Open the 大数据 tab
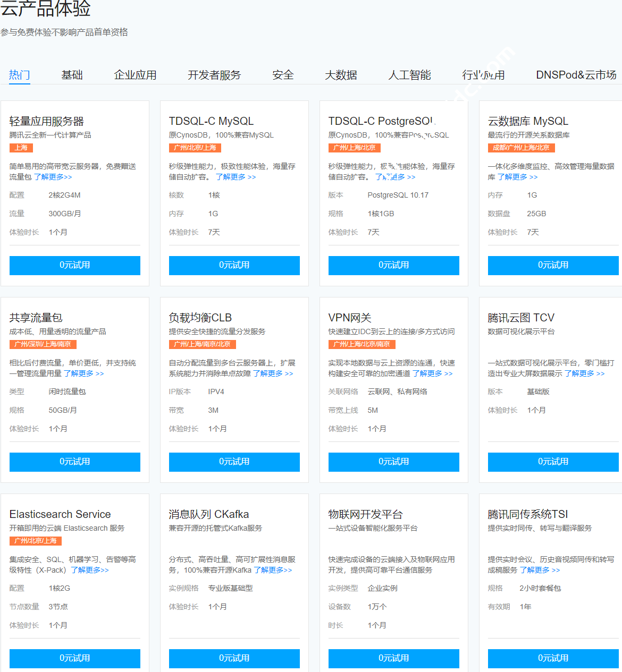This screenshot has width=622, height=672. [x=341, y=75]
